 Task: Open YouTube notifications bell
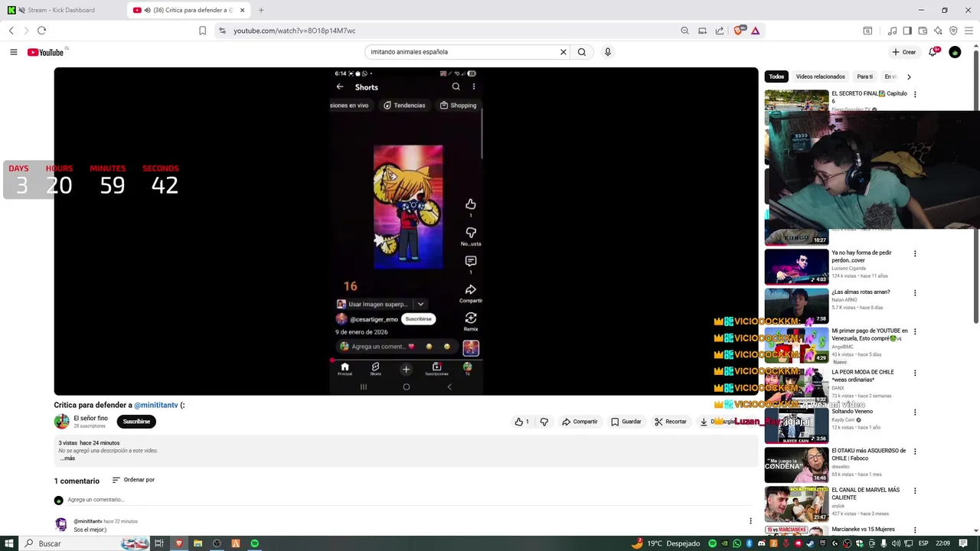[933, 52]
